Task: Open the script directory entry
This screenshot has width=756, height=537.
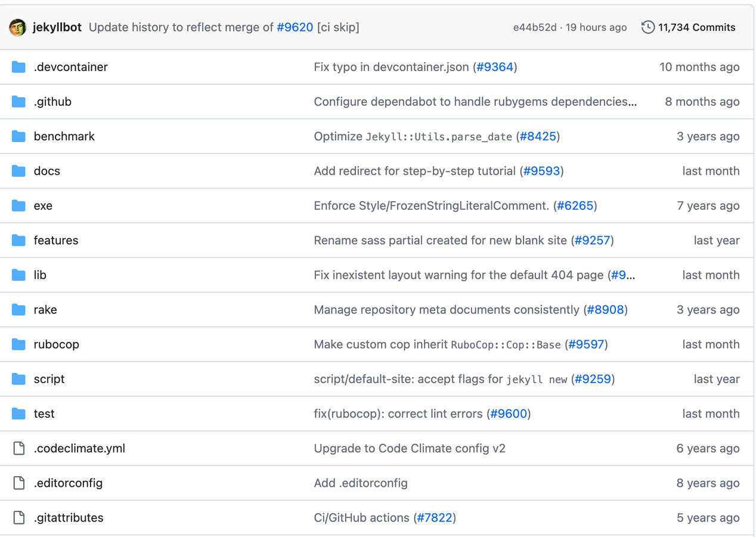Action: tap(48, 379)
